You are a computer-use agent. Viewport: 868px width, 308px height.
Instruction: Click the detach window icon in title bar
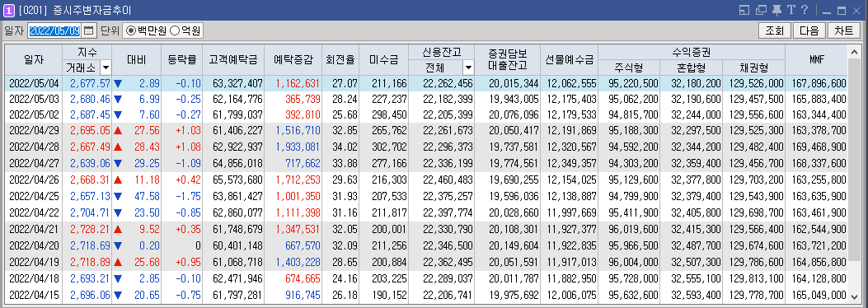[761, 10]
